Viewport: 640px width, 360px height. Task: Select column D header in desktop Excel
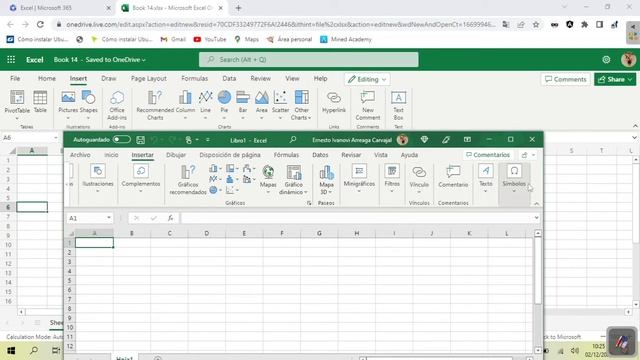207,233
